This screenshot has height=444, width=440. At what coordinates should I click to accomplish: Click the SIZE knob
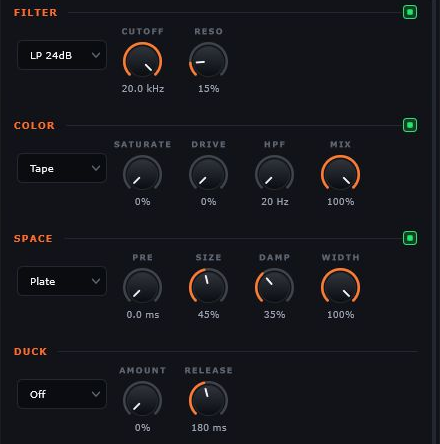pyautogui.click(x=208, y=287)
